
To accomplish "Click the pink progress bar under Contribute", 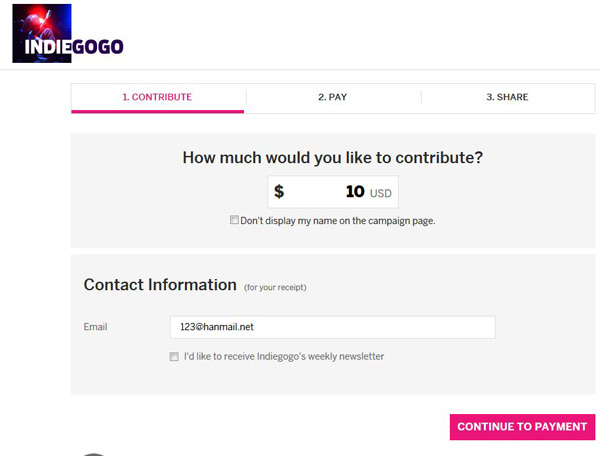I will click(157, 112).
